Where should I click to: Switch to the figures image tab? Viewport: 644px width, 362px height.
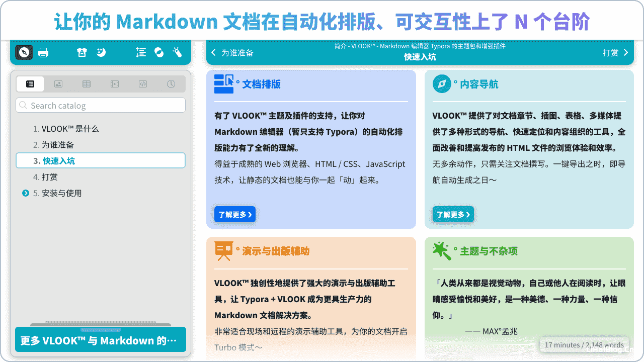58,84
